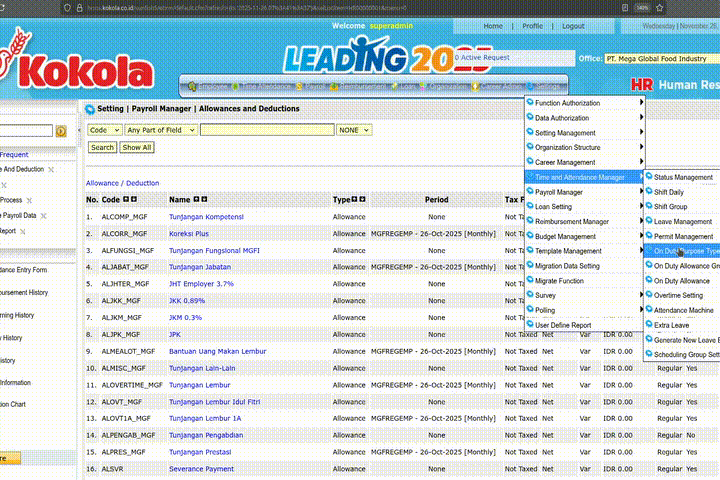Expand the NONE filter dropdown

[x=352, y=130]
